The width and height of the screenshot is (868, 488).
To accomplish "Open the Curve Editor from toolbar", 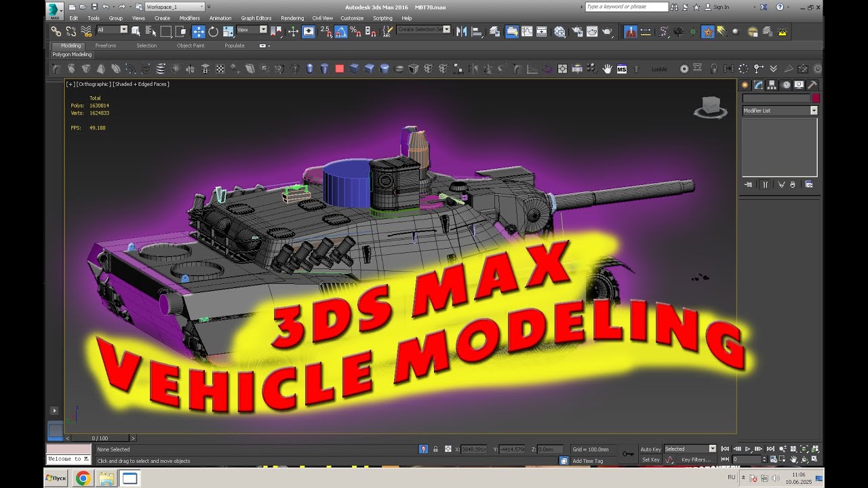I will [527, 31].
